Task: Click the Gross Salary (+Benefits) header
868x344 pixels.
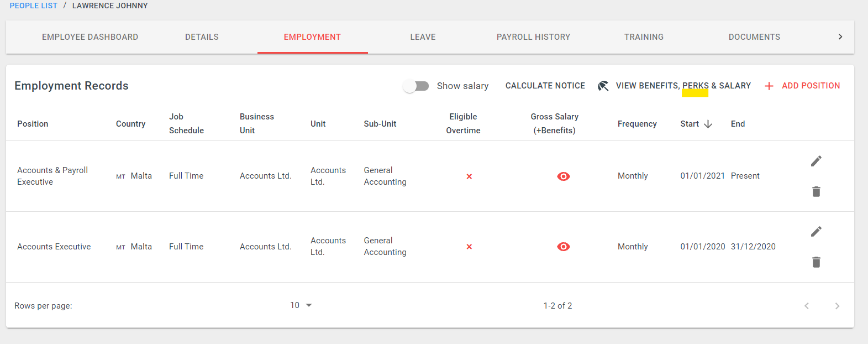Action: point(555,123)
